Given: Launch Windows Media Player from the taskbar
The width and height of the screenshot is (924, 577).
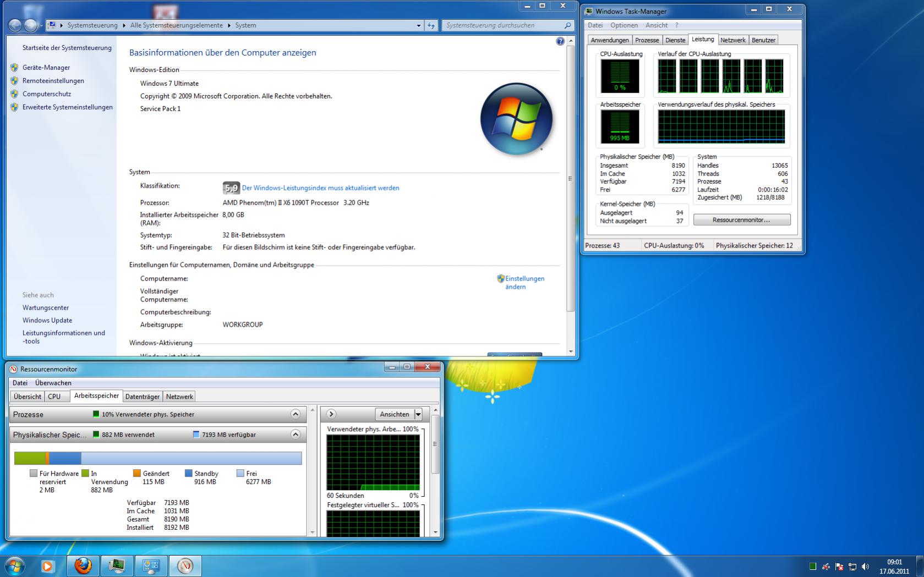Looking at the screenshot, I should click(48, 565).
